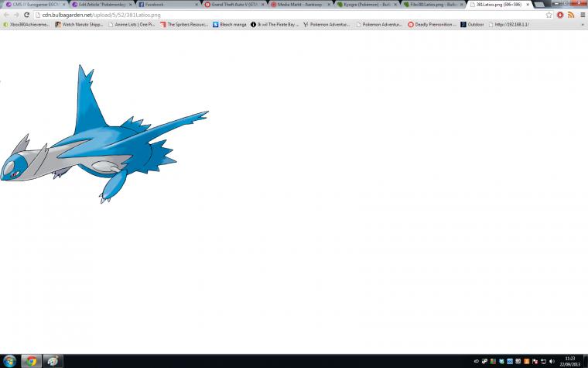Open the Xbox360Achievements bookmark
Screen dimensions: 588x368
coord(26,25)
